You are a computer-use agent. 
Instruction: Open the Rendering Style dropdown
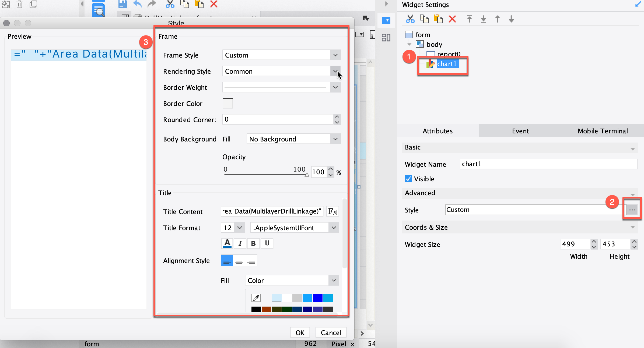point(335,71)
